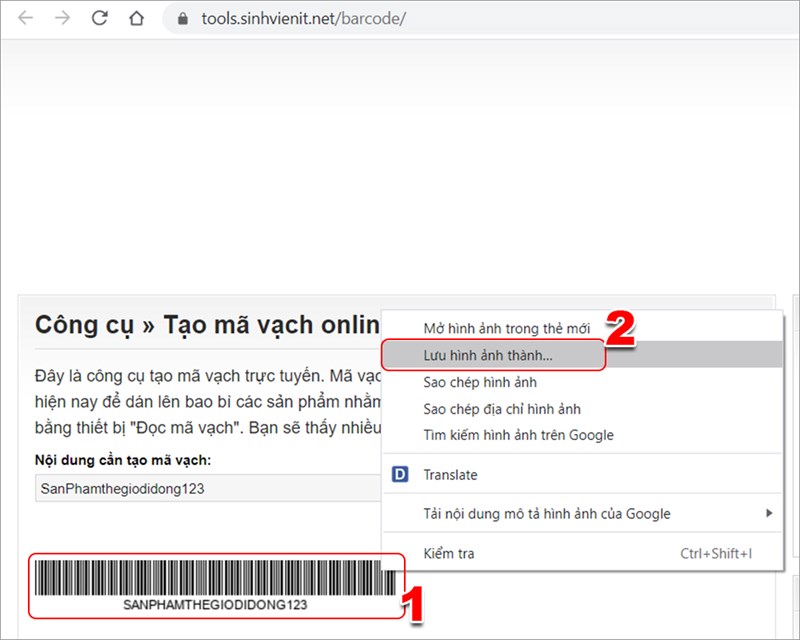This screenshot has height=640, width=800.
Task: Click the padlock site security icon
Action: pos(182,18)
